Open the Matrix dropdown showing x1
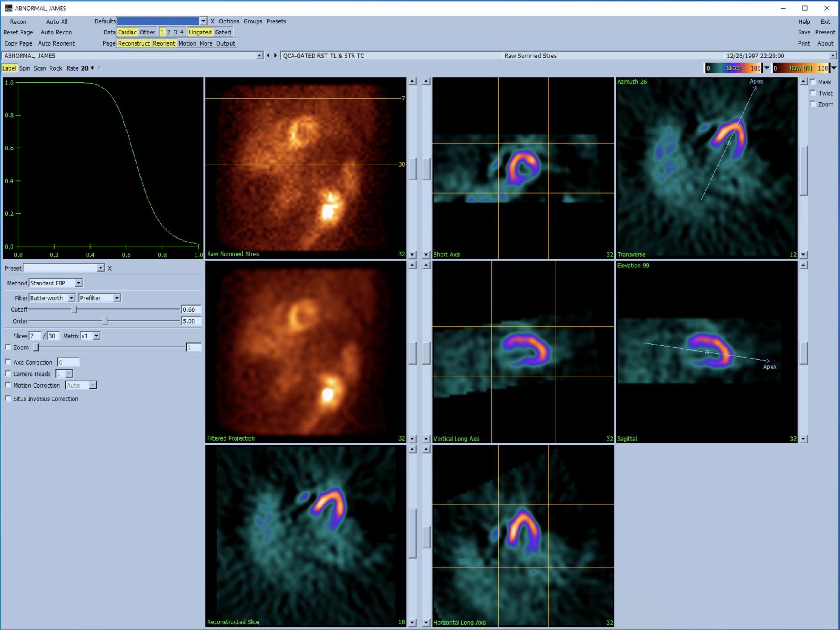 pyautogui.click(x=96, y=336)
